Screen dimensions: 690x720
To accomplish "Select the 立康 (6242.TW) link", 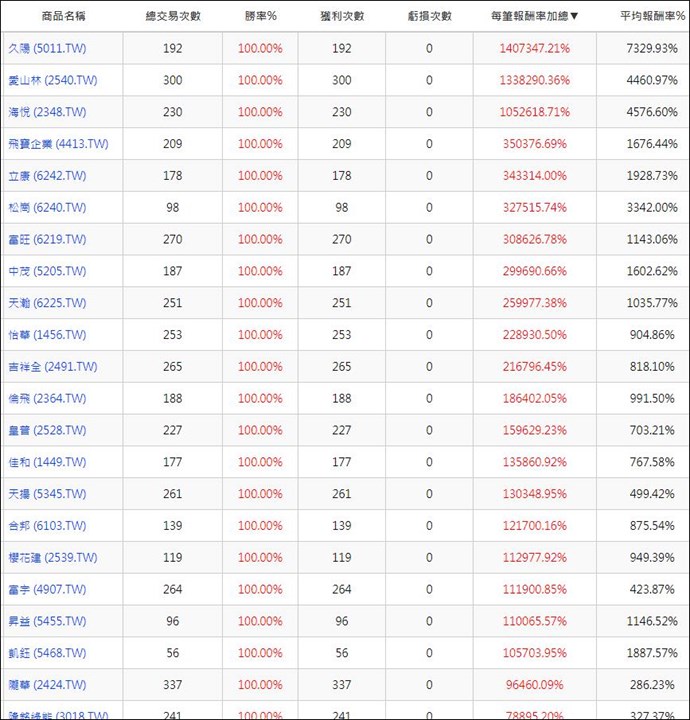I will click(46, 176).
